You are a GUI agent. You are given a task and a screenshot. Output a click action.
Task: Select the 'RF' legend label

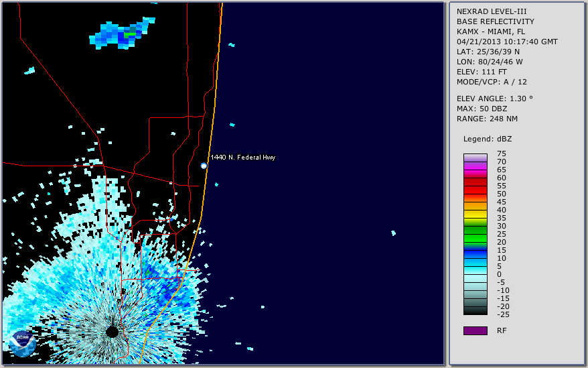pyautogui.click(x=502, y=331)
